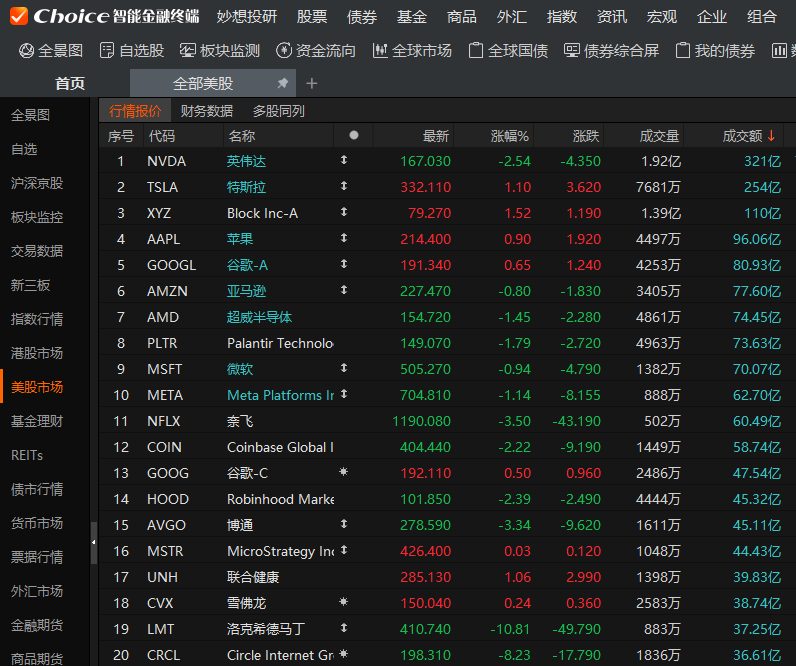This screenshot has height=666, width=796.
Task: Click LMT row up-down arrow marker
Action: (344, 627)
